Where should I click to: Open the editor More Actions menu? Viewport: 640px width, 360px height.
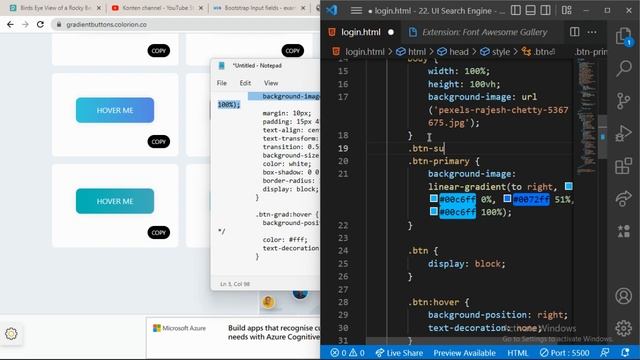pyautogui.click(x=592, y=32)
